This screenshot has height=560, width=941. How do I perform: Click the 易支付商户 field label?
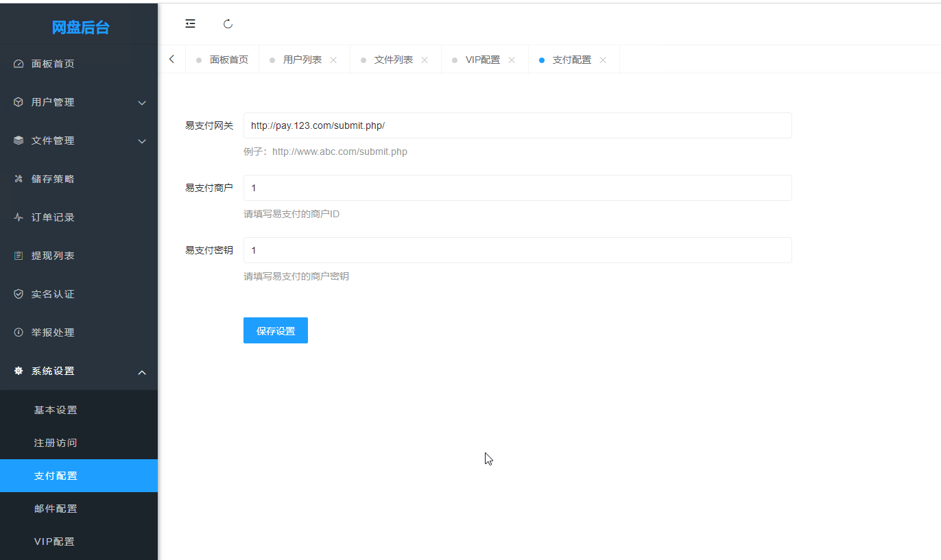point(209,188)
